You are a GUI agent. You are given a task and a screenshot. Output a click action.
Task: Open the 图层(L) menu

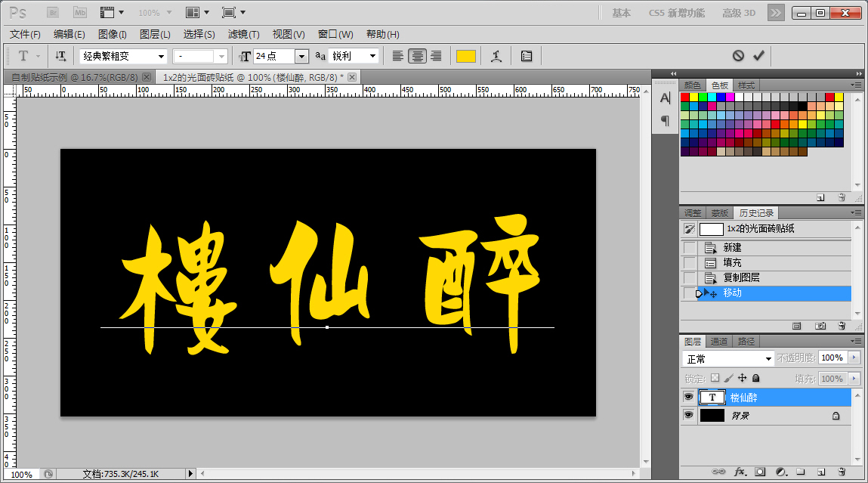[x=155, y=34]
